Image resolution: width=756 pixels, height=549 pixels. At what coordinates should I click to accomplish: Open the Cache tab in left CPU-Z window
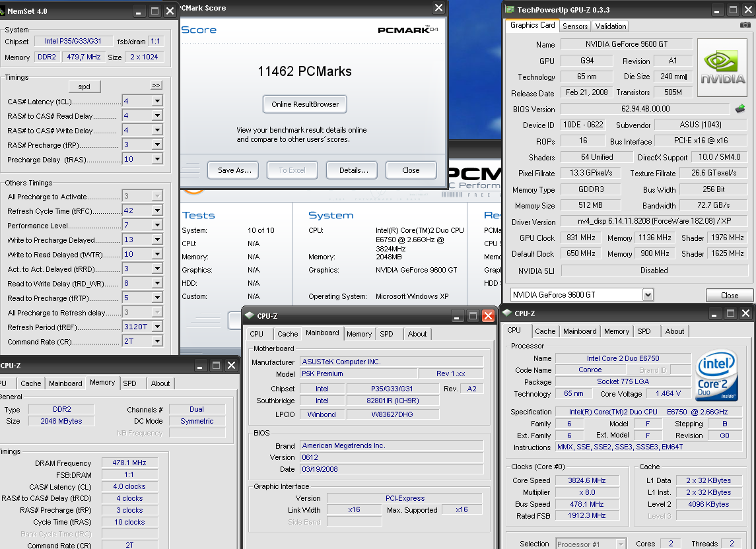tap(31, 383)
